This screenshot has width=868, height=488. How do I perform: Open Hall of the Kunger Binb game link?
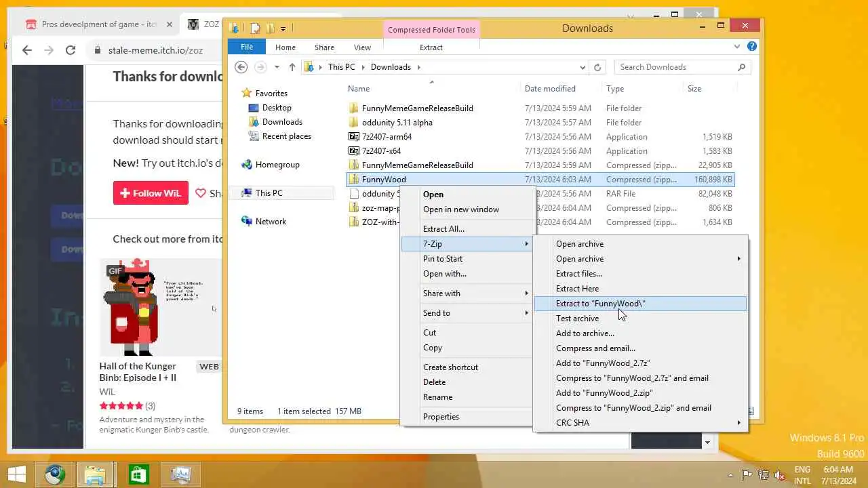coord(138,371)
